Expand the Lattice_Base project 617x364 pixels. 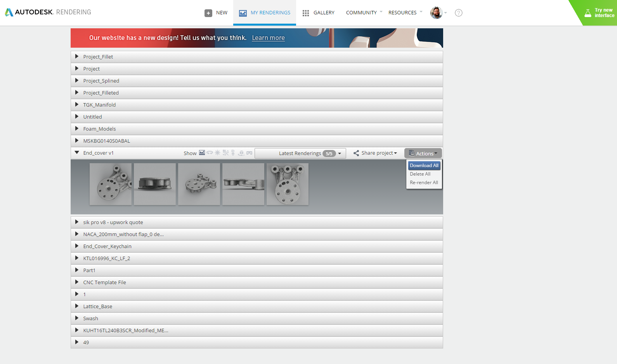77,306
